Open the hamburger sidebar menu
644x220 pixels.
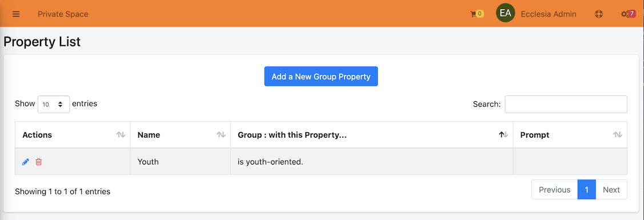click(16, 14)
